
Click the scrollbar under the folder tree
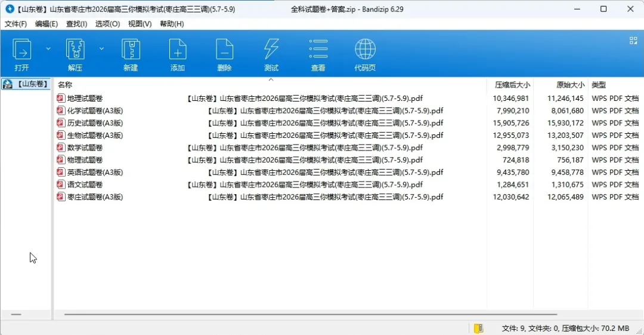click(16, 315)
